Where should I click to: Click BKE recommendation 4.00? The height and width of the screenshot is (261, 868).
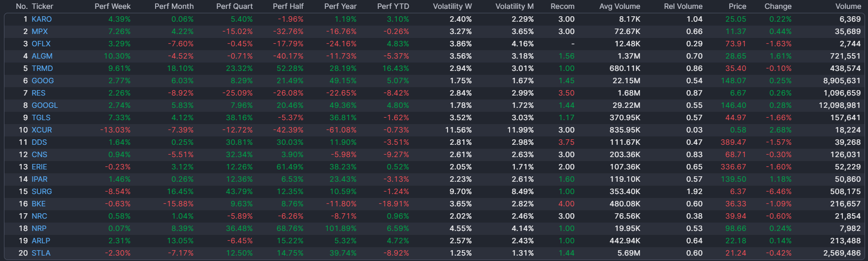click(x=567, y=204)
